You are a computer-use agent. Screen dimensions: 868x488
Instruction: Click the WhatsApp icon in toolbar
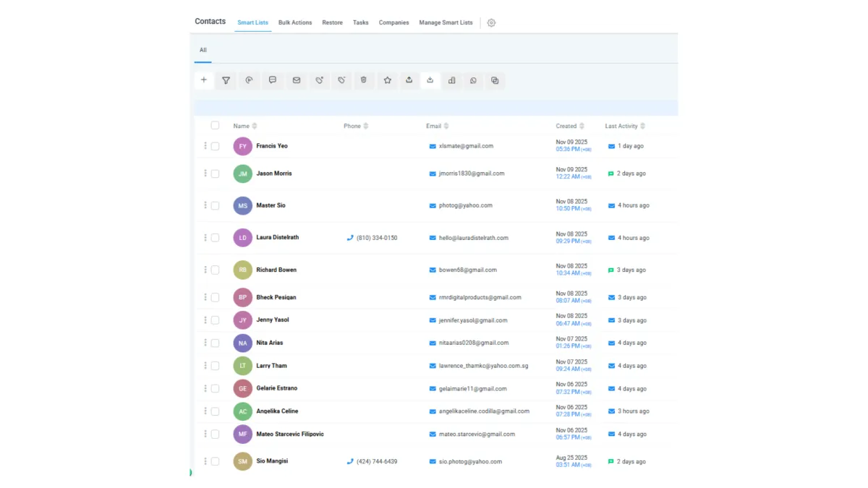(x=473, y=80)
